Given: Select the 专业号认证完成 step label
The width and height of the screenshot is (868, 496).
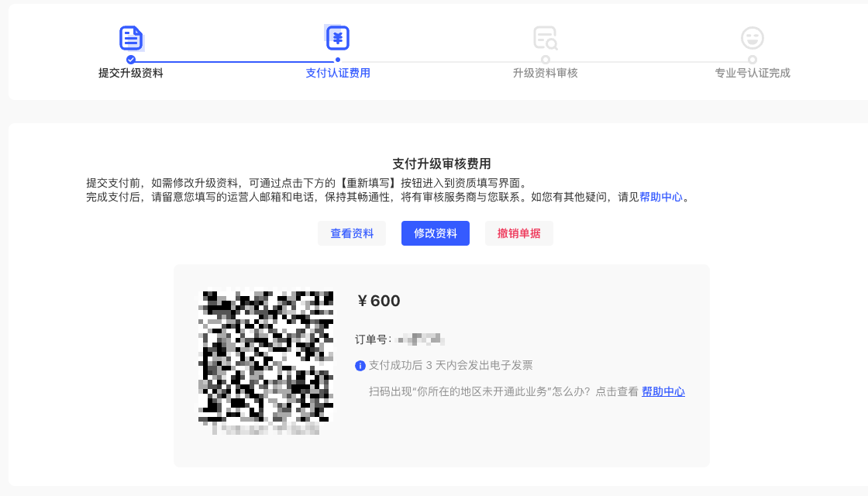Looking at the screenshot, I should [x=753, y=73].
